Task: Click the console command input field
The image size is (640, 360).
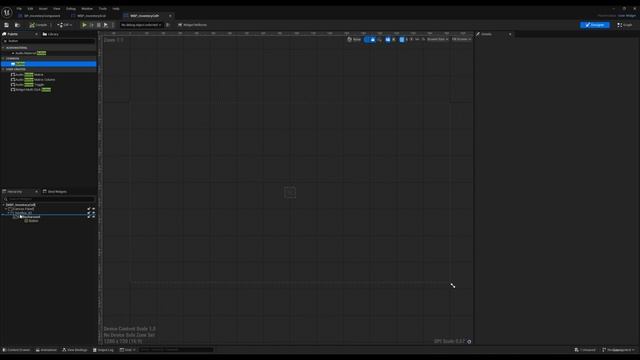Action: [176, 350]
